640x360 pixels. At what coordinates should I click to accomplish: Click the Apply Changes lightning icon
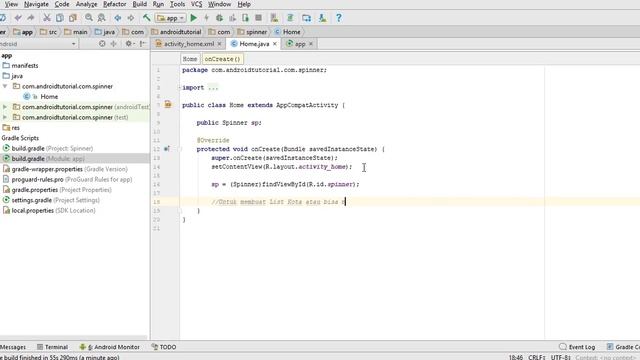(x=207, y=18)
